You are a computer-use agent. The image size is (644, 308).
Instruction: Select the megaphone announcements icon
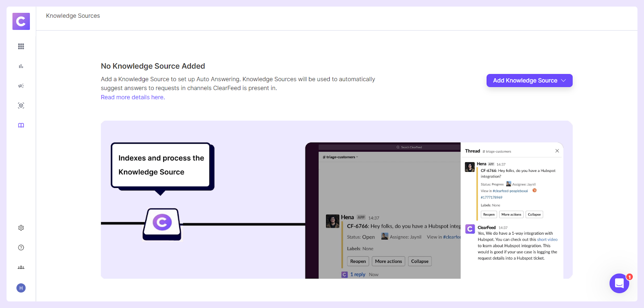pos(21,86)
